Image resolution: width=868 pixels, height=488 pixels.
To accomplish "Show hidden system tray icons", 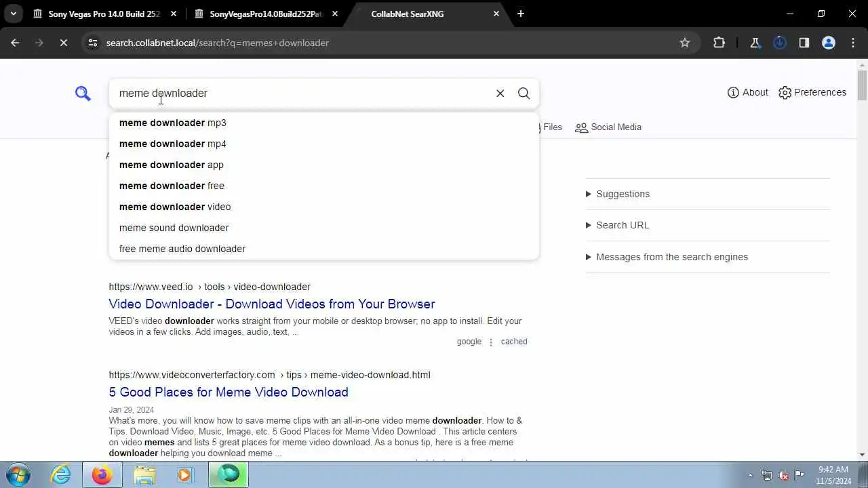I will [x=750, y=475].
